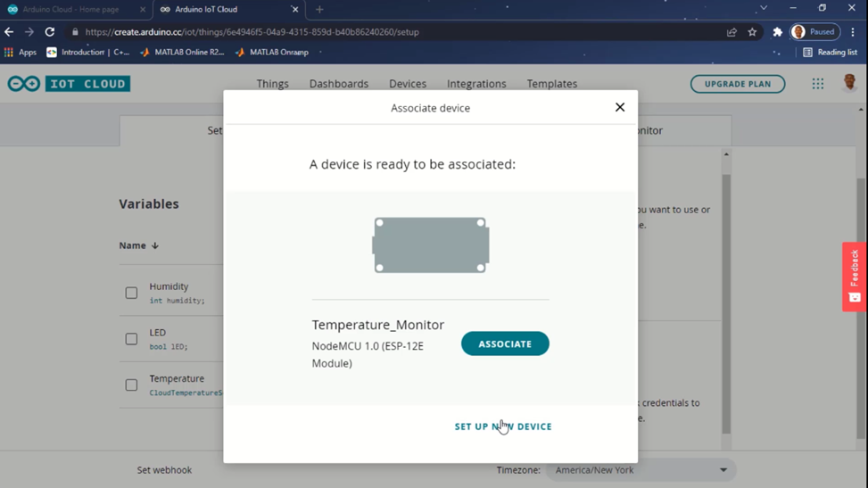This screenshot has width=868, height=488.
Task: Click the Paused profile button
Action: click(x=814, y=32)
